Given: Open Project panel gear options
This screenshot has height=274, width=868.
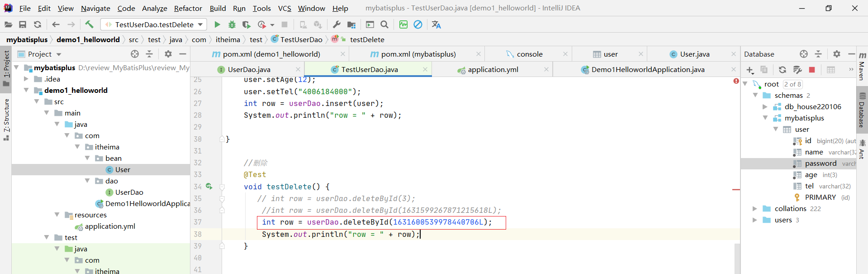Looking at the screenshot, I should [x=168, y=54].
